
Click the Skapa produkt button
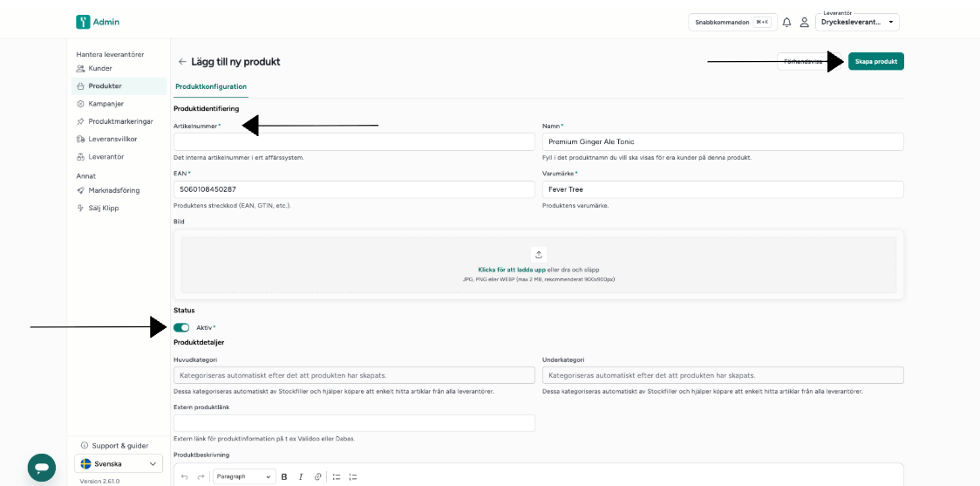pos(875,61)
